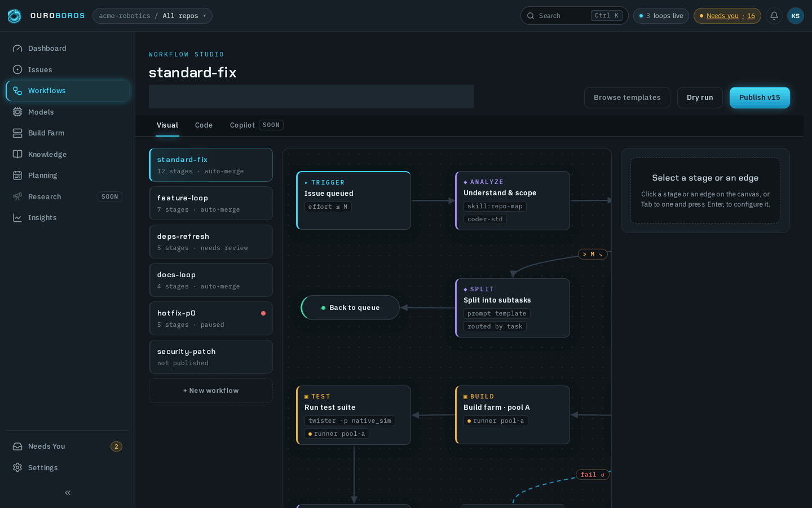Click runner pool-a chip in Test stage
Image resolution: width=812 pixels, height=508 pixels.
pos(337,434)
